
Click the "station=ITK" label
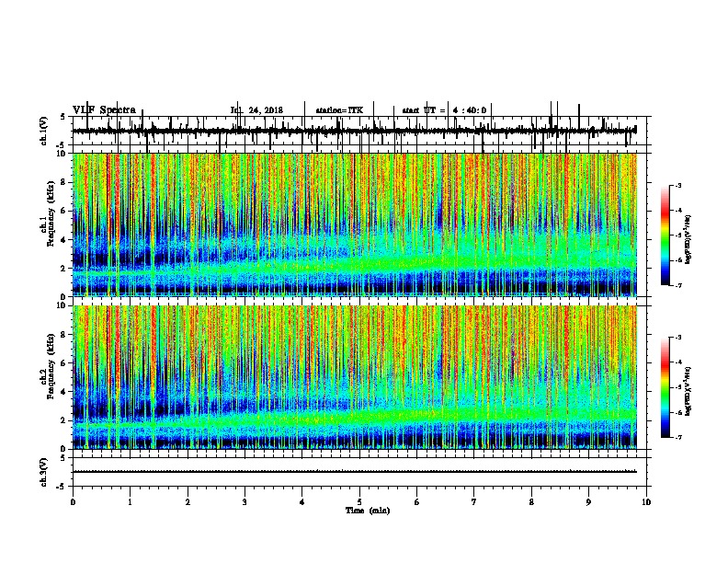(x=339, y=110)
